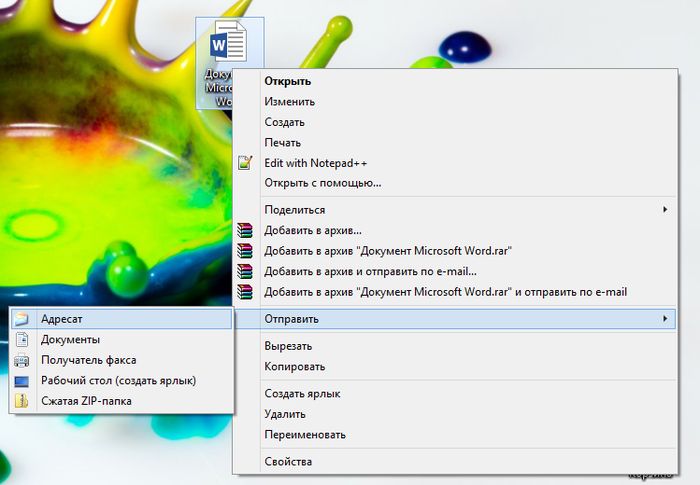Viewport: 700px width, 485px height.
Task: Select Открыть from the context menu
Action: (288, 81)
